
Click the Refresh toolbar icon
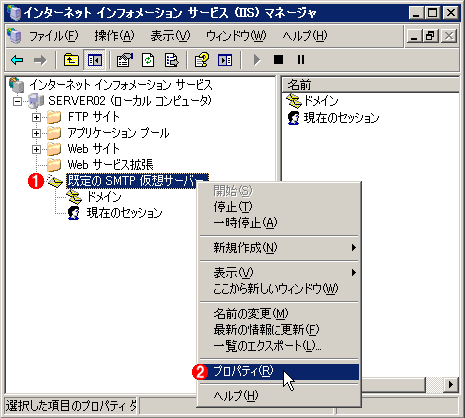point(148,60)
